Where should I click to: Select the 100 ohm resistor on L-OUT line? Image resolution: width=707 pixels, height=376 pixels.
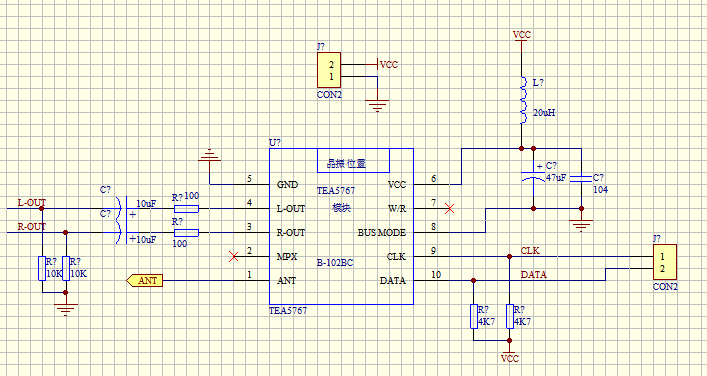tap(186, 209)
